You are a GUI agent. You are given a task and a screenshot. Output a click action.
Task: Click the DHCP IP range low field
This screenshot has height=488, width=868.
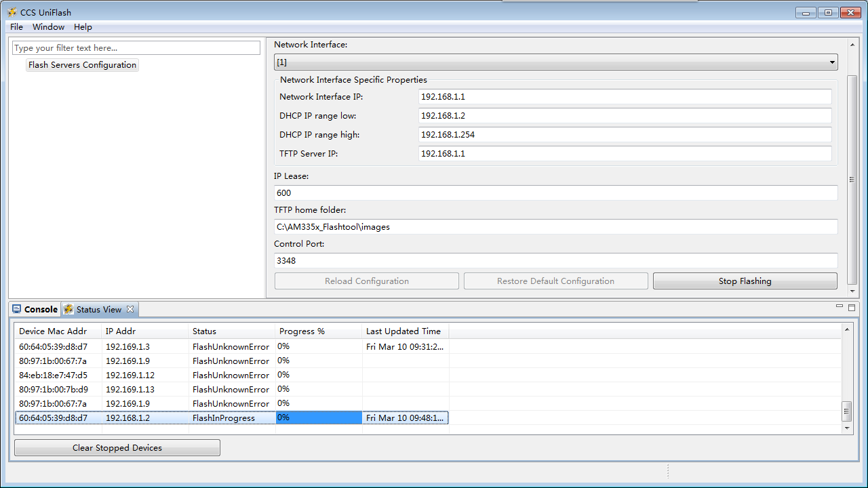(x=625, y=116)
